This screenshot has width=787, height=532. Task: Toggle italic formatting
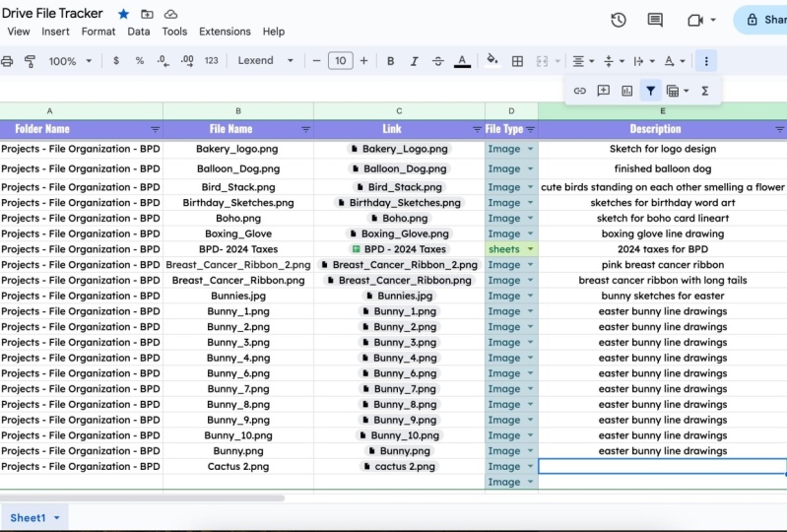coord(414,61)
